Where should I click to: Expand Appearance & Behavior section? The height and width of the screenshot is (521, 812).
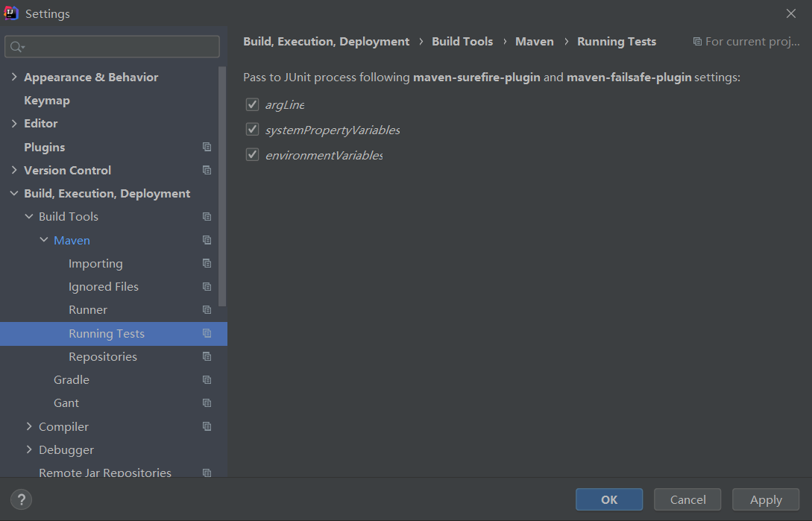(14, 78)
